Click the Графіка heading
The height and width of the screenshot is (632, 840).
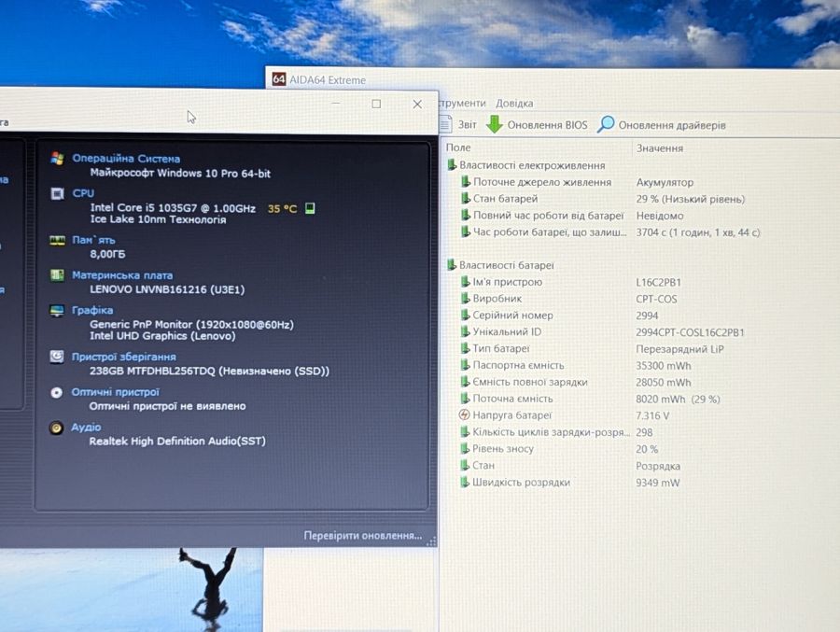click(x=92, y=310)
